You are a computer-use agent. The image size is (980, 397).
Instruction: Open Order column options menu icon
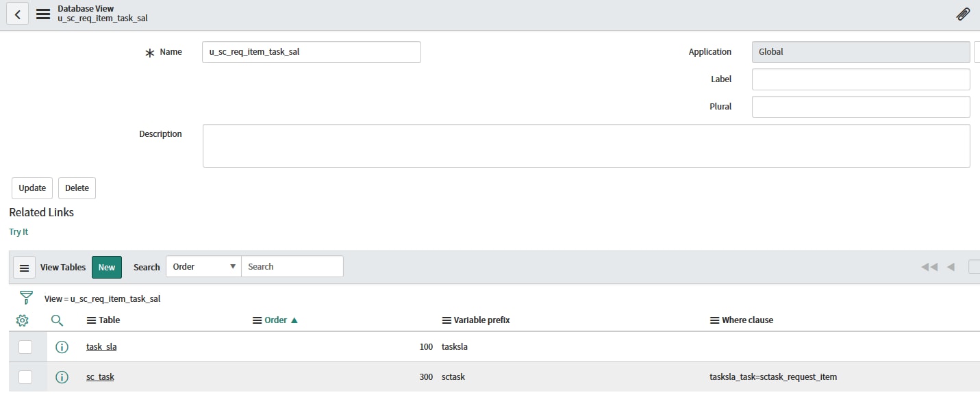point(257,320)
